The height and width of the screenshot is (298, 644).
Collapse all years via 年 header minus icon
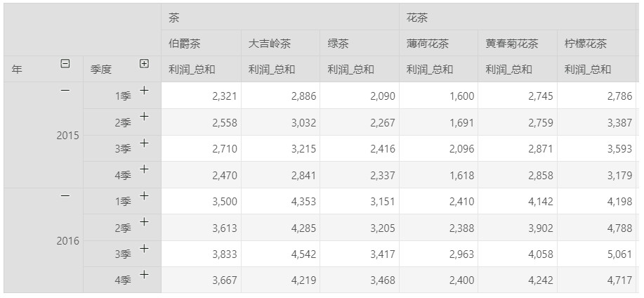tap(65, 64)
